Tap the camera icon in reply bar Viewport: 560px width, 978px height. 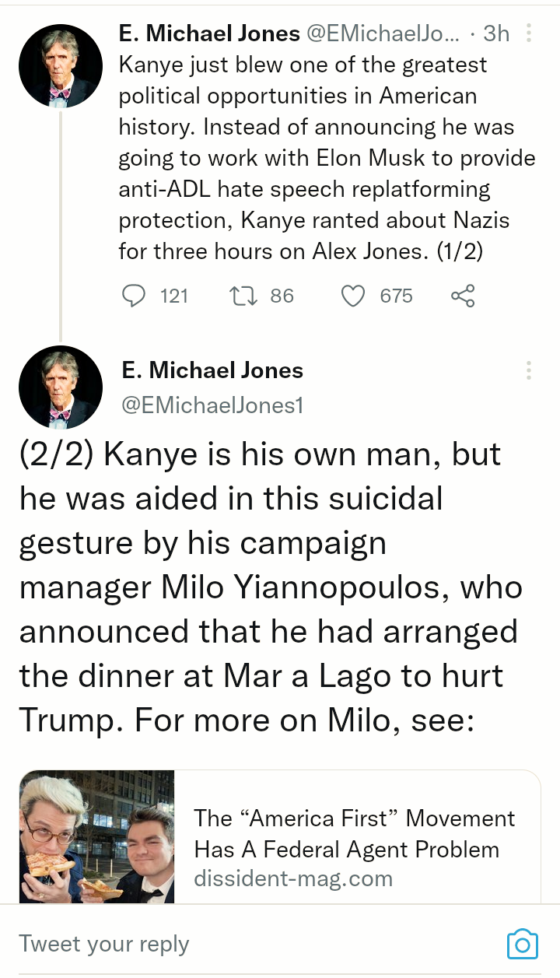[x=522, y=944]
